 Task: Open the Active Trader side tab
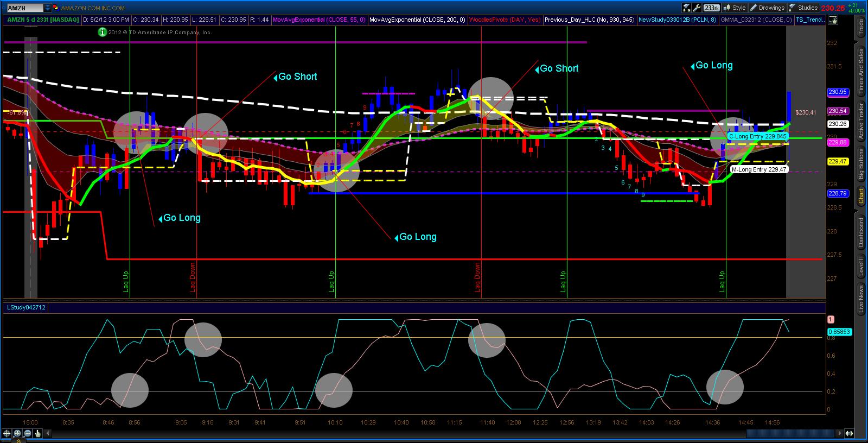tap(860, 121)
